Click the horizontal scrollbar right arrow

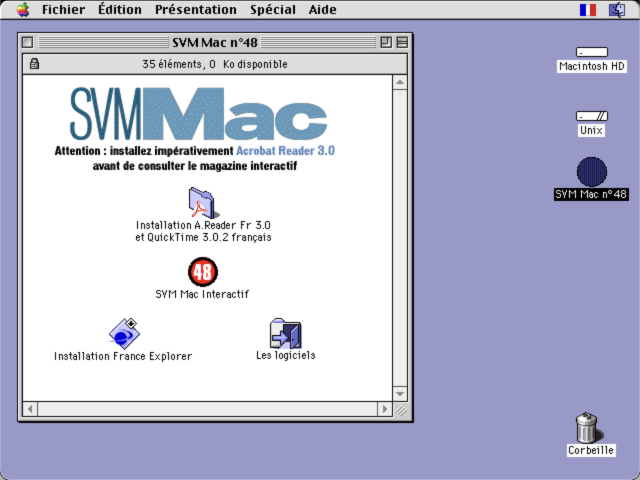385,409
